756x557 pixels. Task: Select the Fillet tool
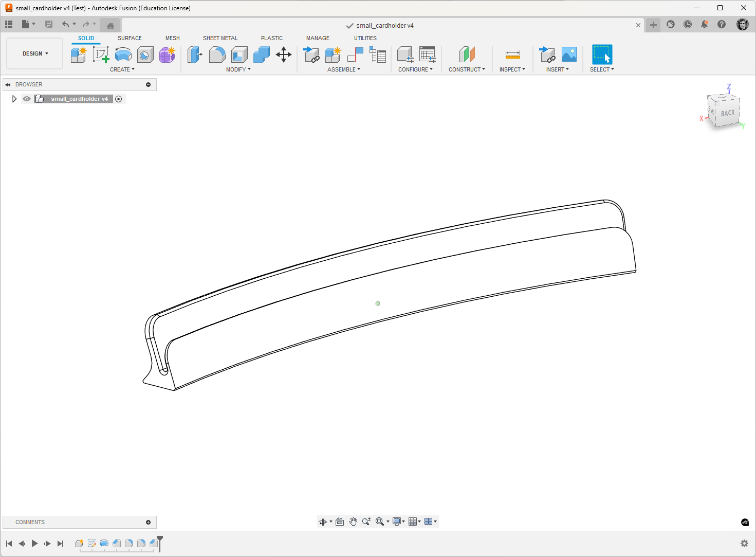(217, 55)
